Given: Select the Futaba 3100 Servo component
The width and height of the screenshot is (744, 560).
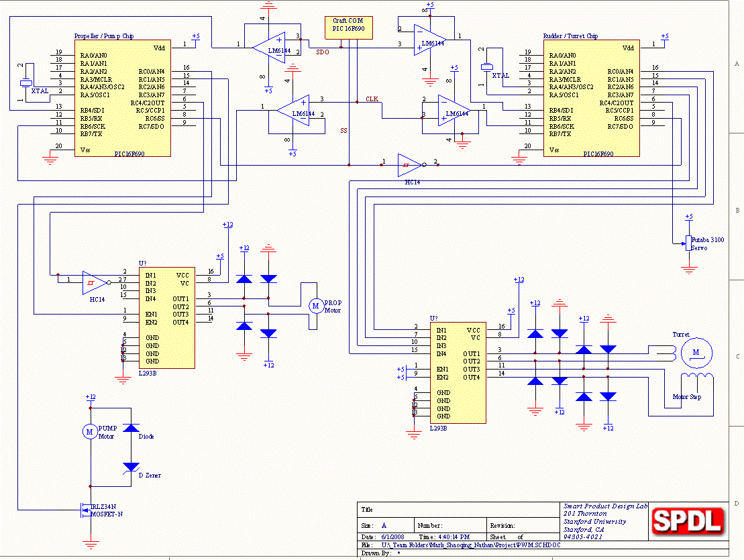Looking at the screenshot, I should coord(688,243).
